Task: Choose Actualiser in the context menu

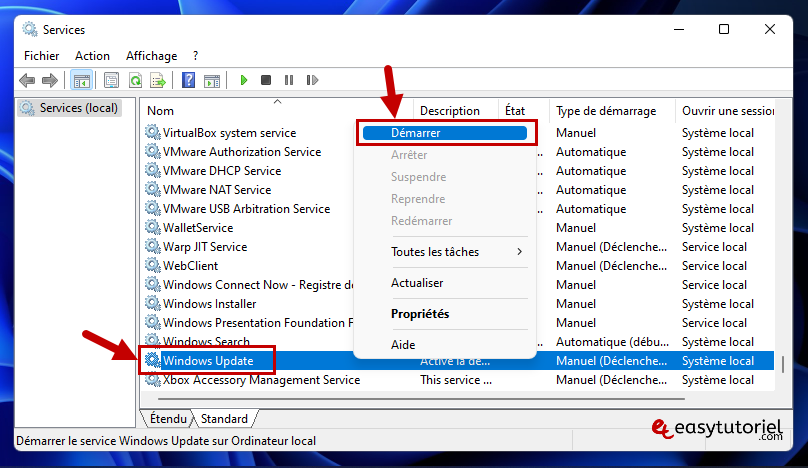Action: [x=445, y=283]
